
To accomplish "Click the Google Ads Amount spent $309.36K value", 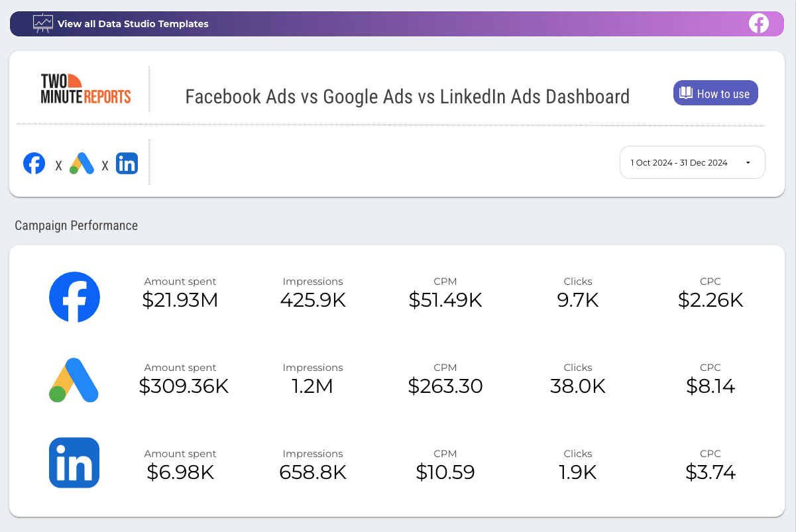I will pos(184,386).
